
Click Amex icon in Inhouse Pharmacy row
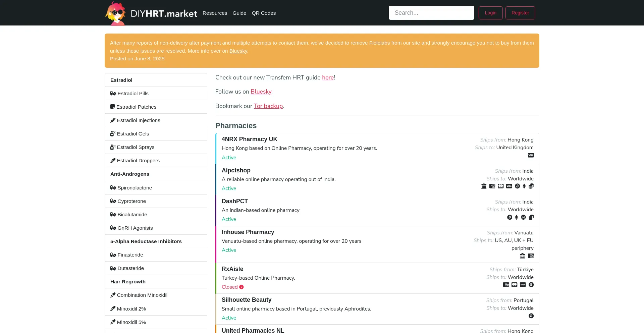point(531,256)
